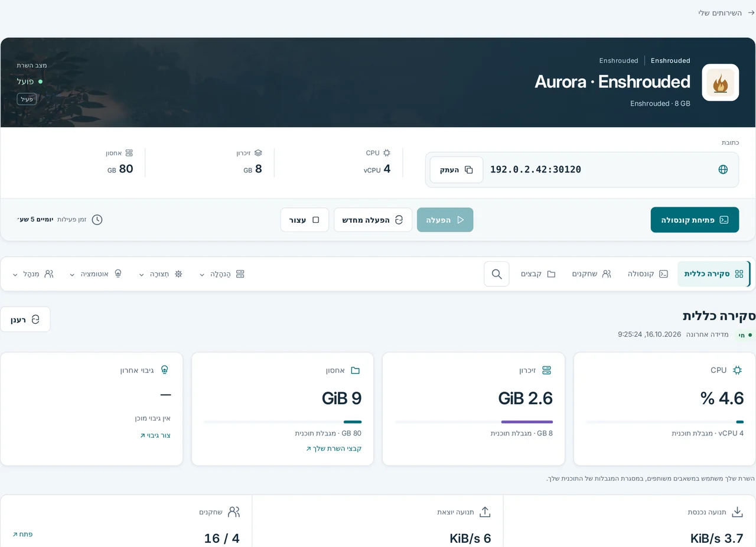Go to the קבצים tab

point(538,274)
